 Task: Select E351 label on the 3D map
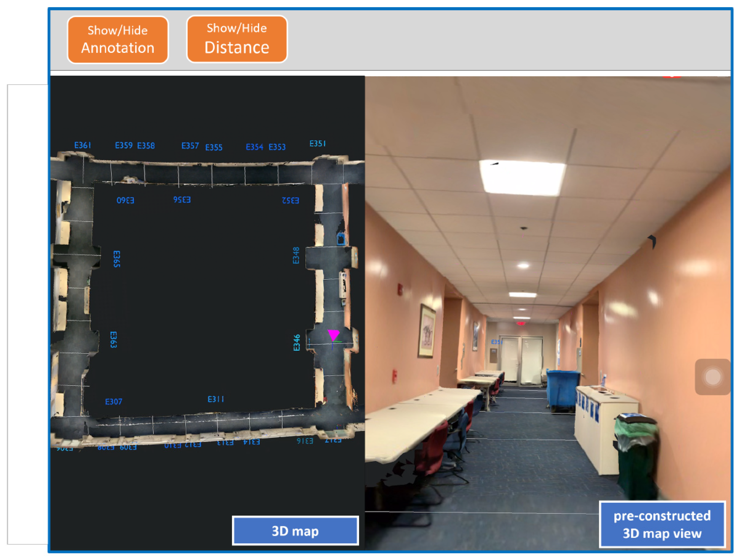tap(318, 143)
